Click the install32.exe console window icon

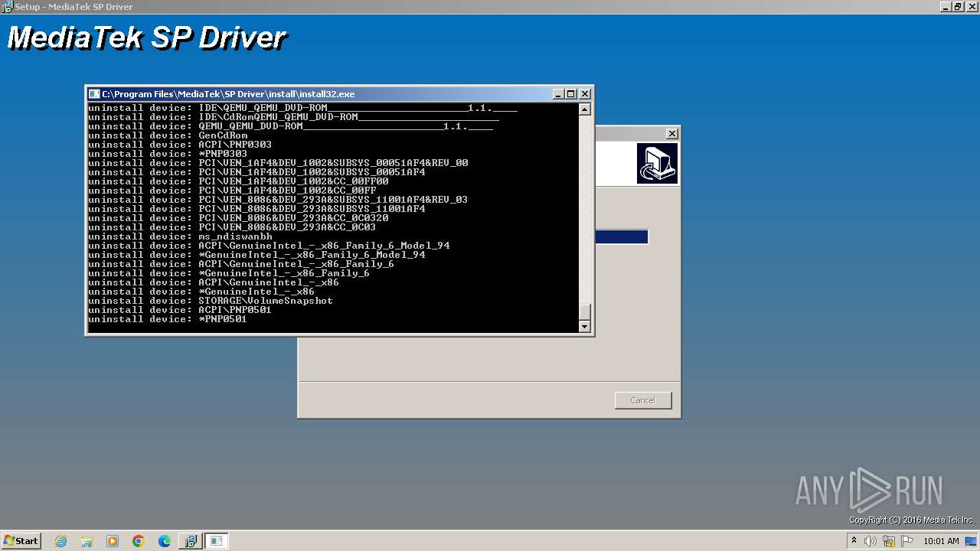94,94
